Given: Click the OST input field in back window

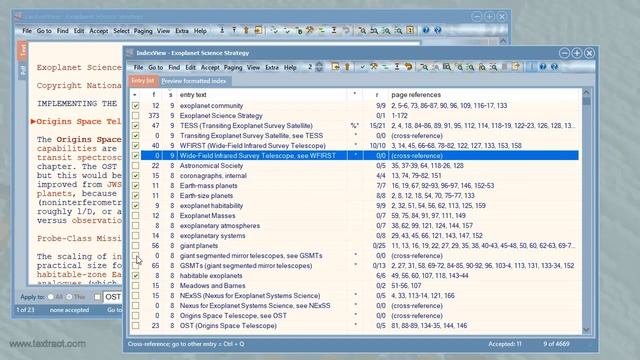Looking at the screenshot, I should pyautogui.click(x=113, y=297).
